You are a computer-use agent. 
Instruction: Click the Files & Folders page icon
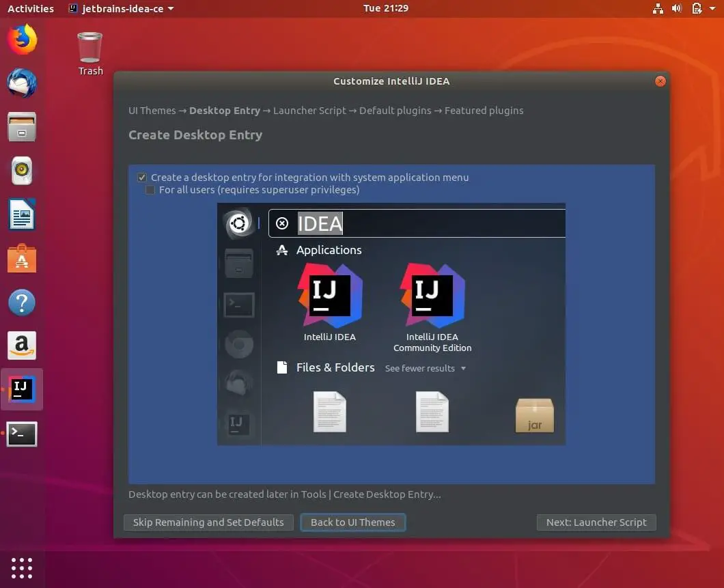[281, 367]
